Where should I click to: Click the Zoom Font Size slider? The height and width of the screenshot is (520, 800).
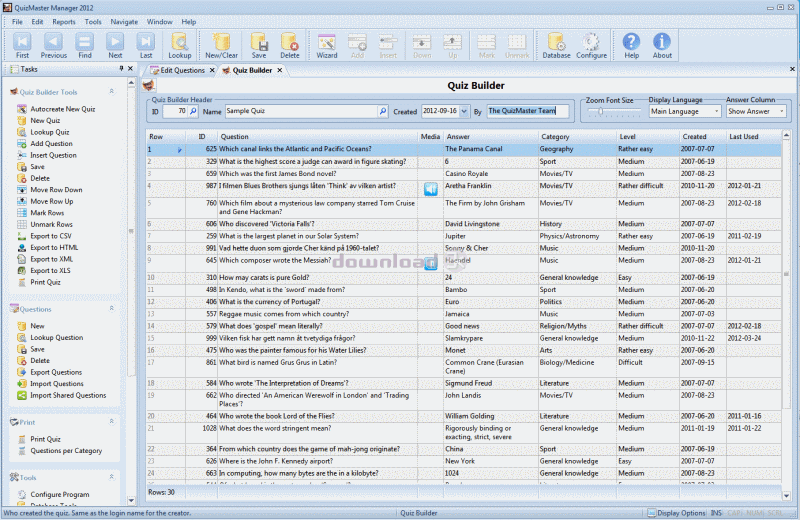tap(613, 111)
